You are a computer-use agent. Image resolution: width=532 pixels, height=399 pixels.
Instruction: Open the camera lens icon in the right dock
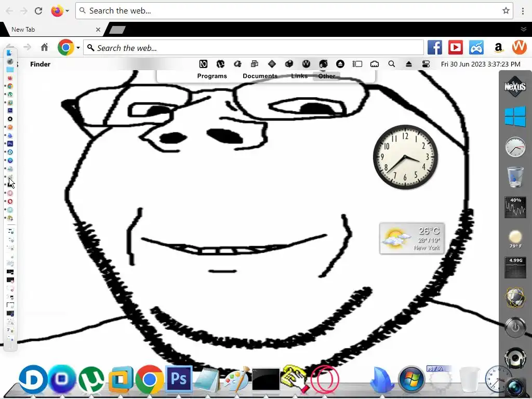pyautogui.click(x=515, y=388)
